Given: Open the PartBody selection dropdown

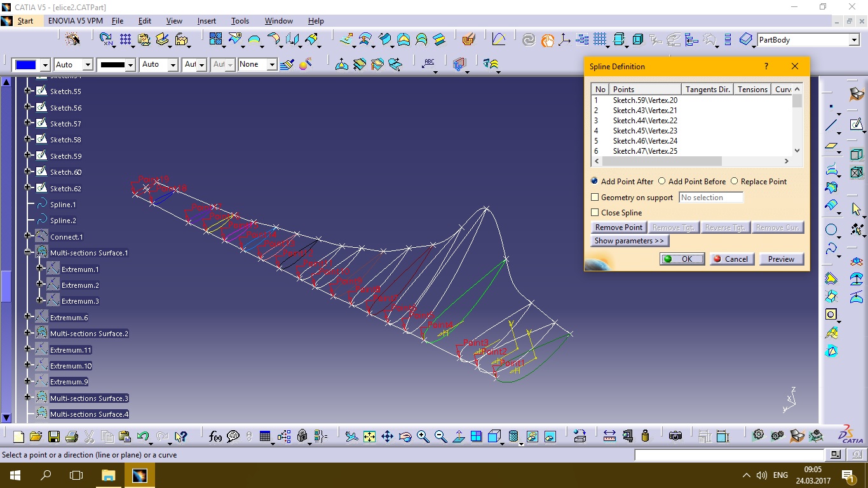Looking at the screenshot, I should [853, 40].
